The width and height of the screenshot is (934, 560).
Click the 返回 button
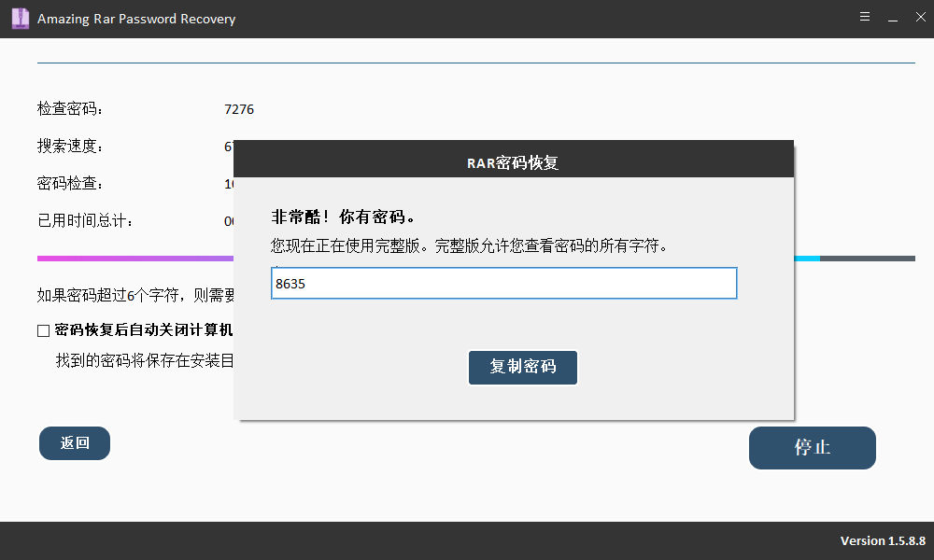coord(75,443)
